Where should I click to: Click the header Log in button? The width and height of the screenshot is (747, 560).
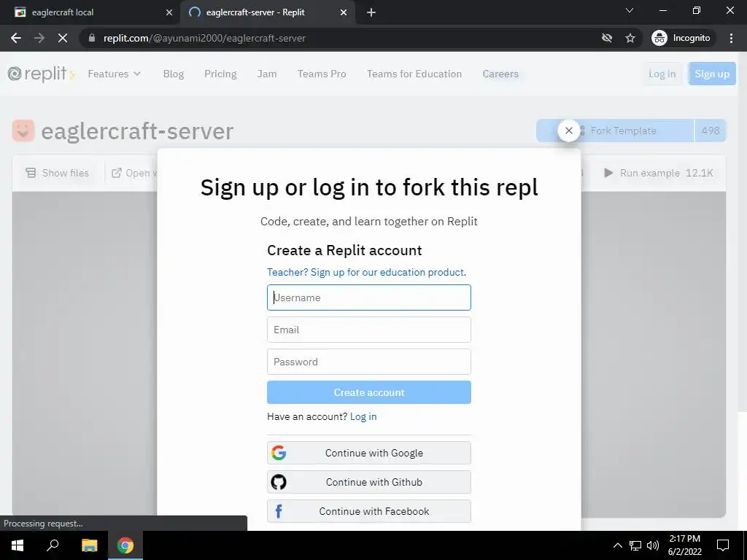[662, 74]
